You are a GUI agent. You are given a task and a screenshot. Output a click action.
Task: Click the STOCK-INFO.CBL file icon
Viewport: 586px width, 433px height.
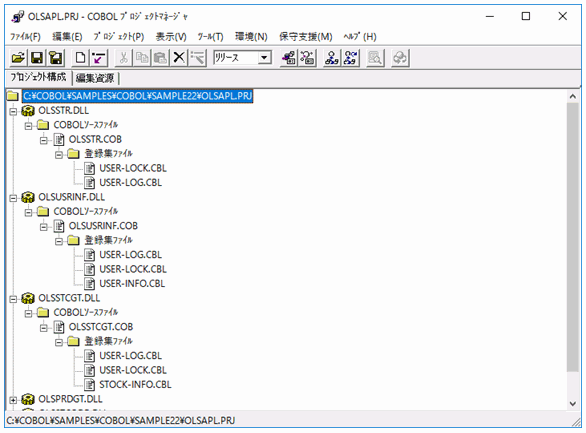click(x=89, y=384)
